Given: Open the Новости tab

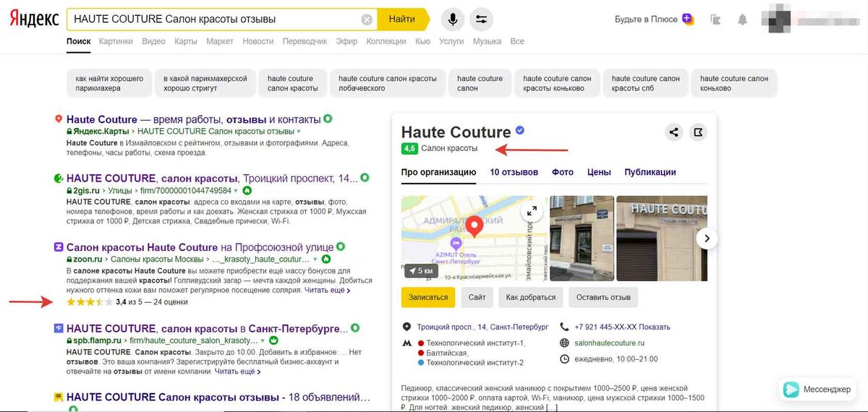Looking at the screenshot, I should point(258,42).
